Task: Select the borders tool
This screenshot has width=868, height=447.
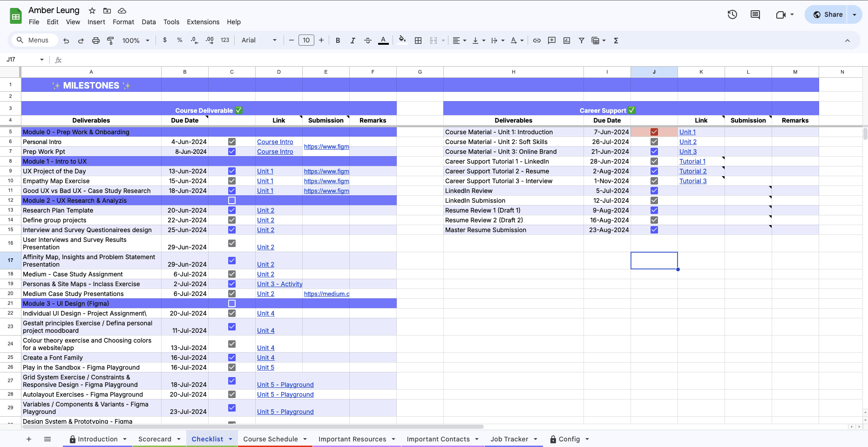Action: tap(418, 41)
